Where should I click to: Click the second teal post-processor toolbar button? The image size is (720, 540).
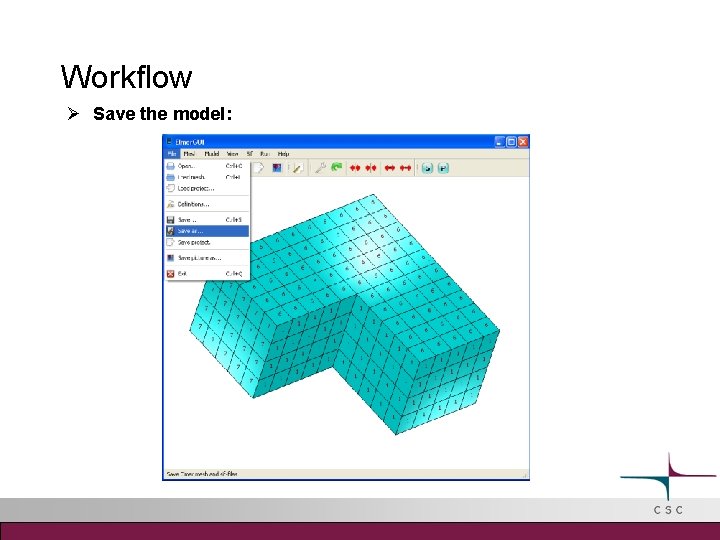tap(443, 168)
